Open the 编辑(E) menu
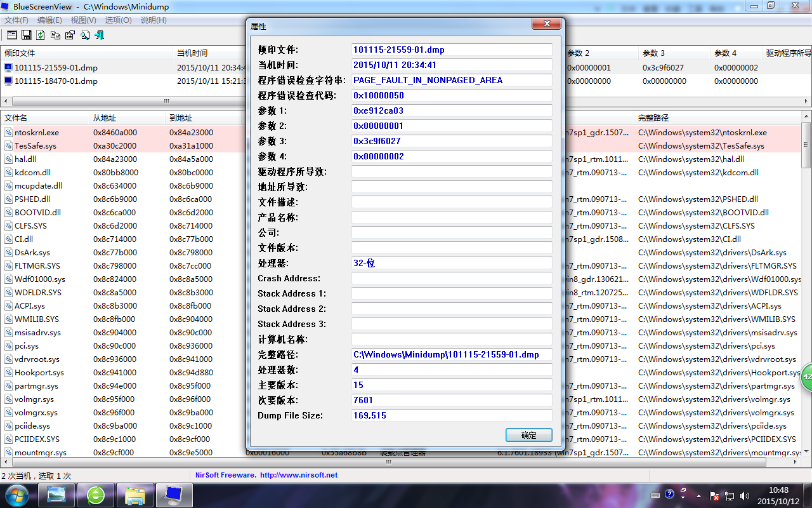Image resolution: width=812 pixels, height=508 pixels. point(49,20)
